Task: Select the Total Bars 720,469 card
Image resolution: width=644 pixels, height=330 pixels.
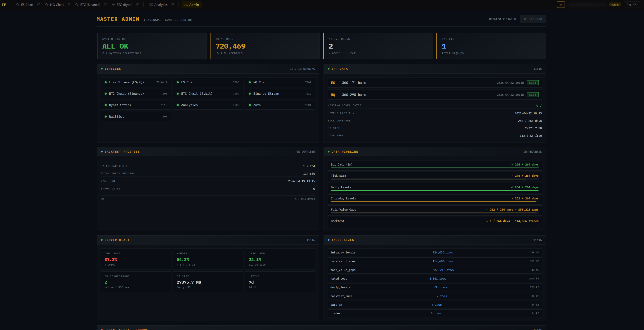Action: click(x=265, y=46)
